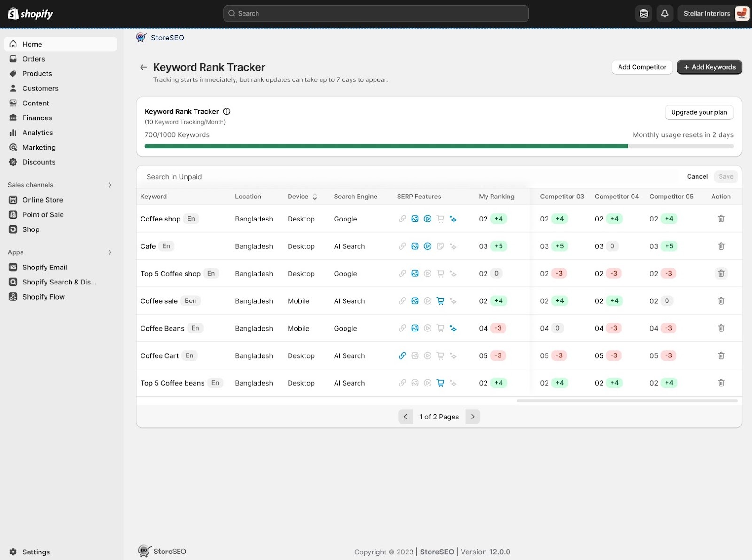The height and width of the screenshot is (560, 752).
Task: Select the video SERP feature icon for Cafe
Action: tap(427, 246)
